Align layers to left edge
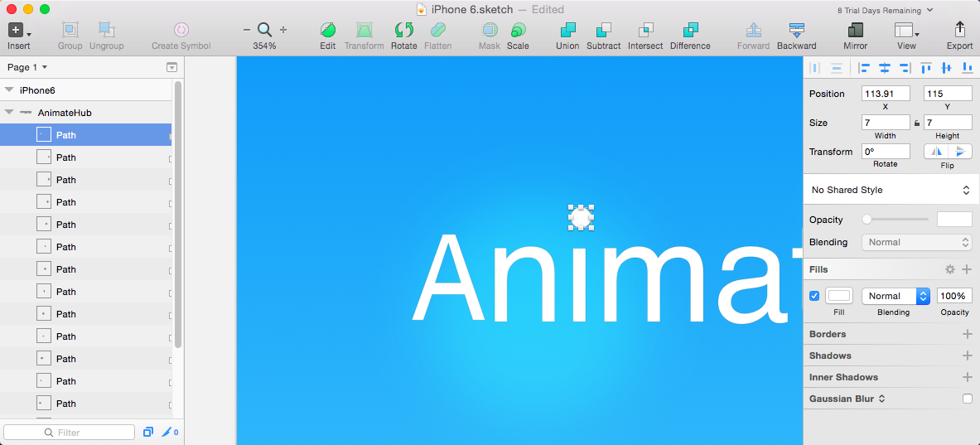 pyautogui.click(x=864, y=67)
